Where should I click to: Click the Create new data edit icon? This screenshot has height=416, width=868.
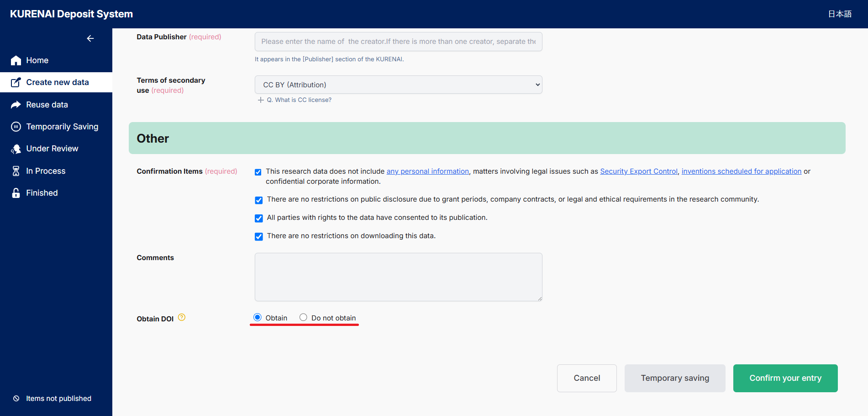pos(16,82)
